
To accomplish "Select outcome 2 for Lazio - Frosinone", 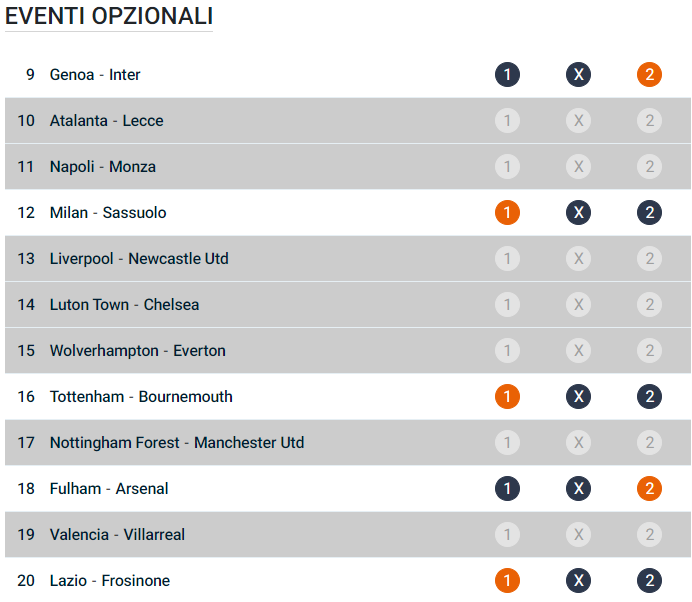I will [650, 581].
